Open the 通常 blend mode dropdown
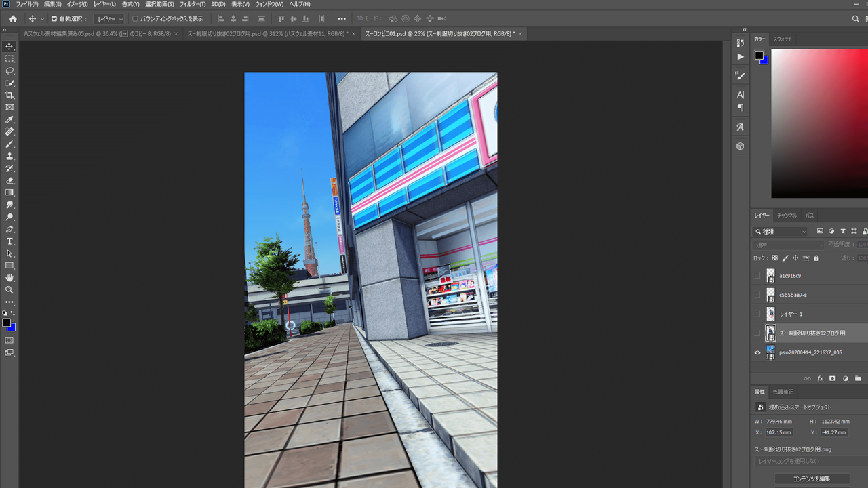 click(x=788, y=245)
